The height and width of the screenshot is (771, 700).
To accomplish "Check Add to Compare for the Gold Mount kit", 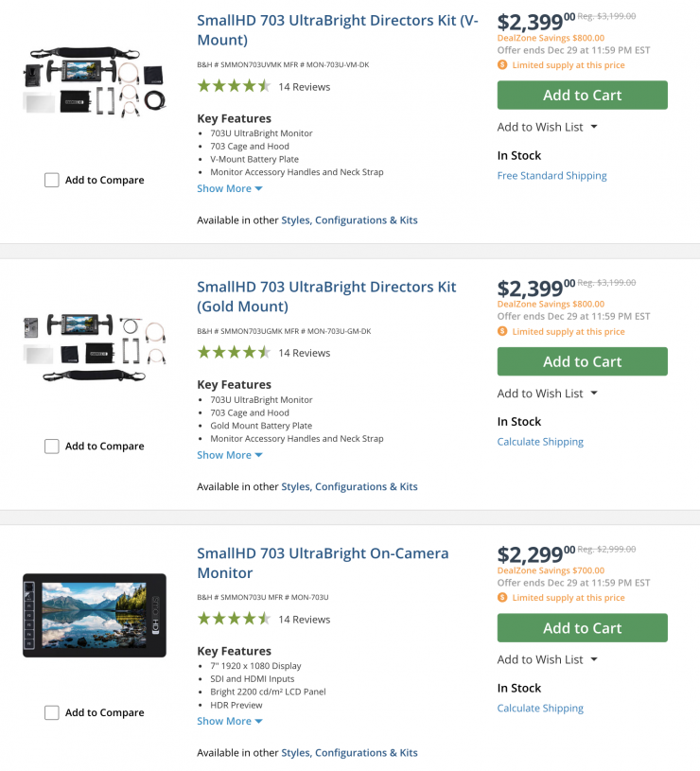I will click(x=52, y=447).
